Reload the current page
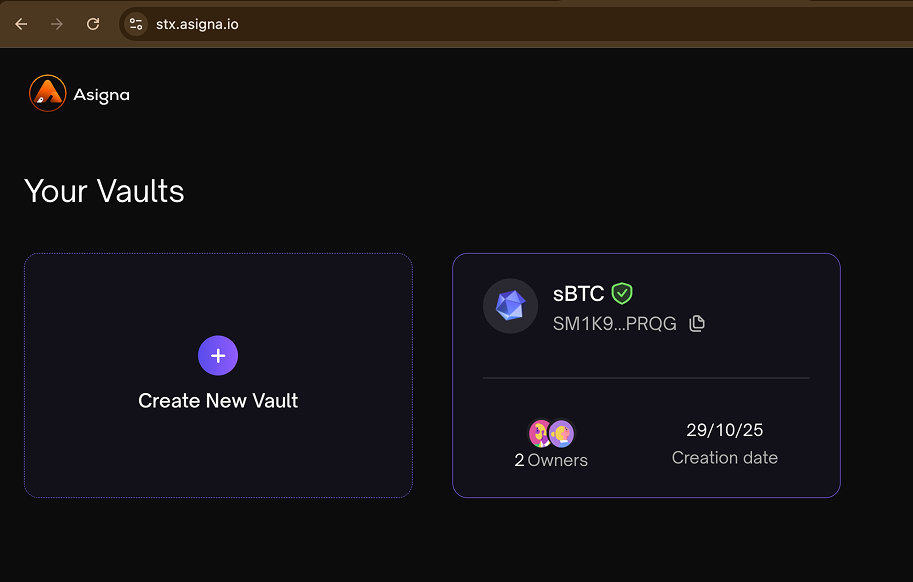 coord(93,24)
